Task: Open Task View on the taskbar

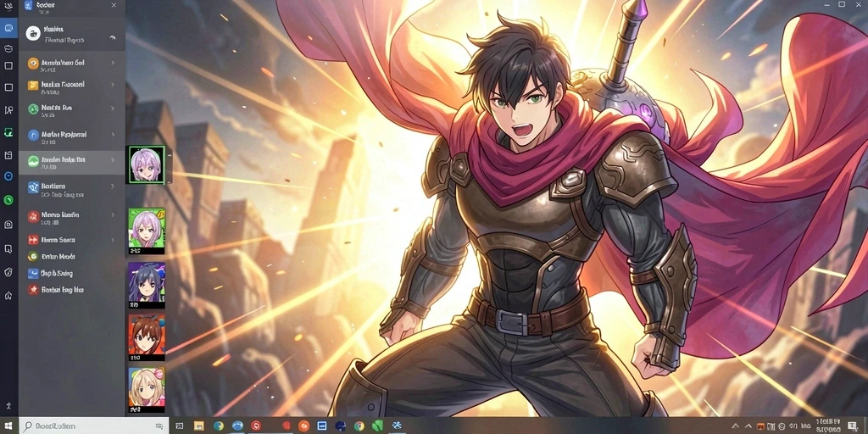Action: 180,426
